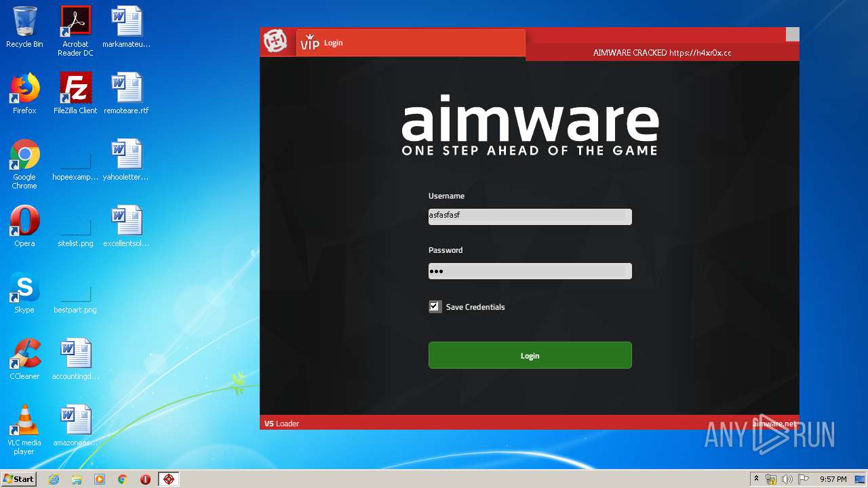Open the Action Center flag icon
Viewport: 868px width, 488px height.
point(804,479)
